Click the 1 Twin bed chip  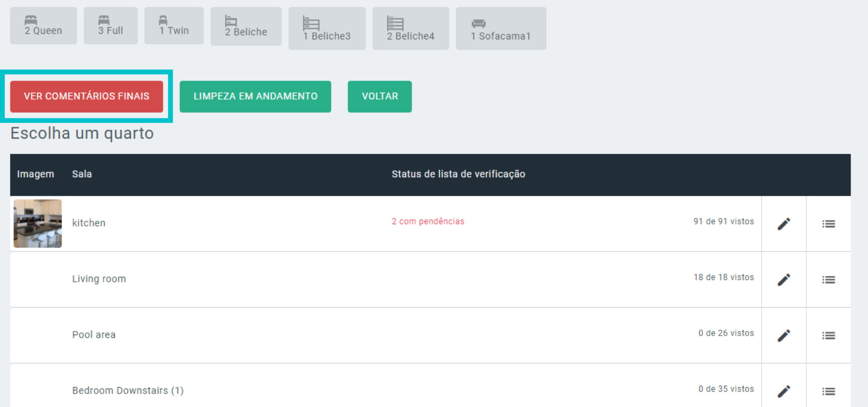pos(174,26)
